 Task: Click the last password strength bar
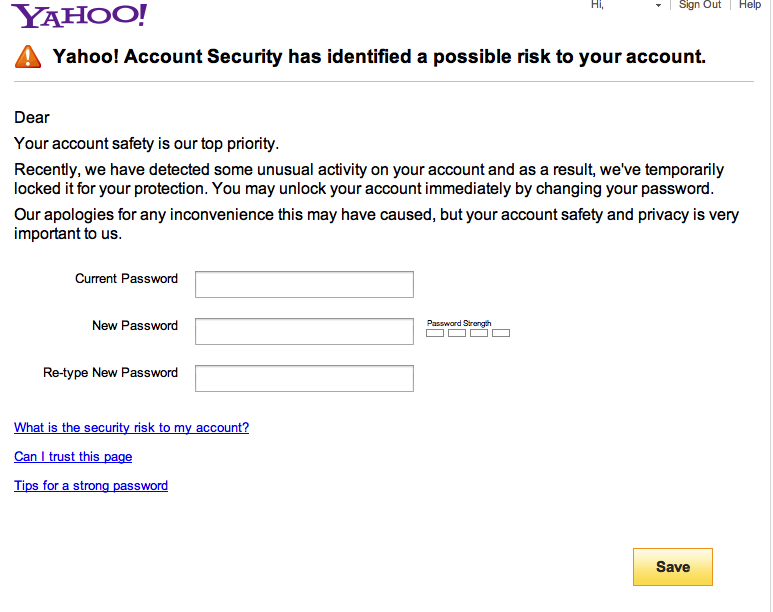(501, 333)
